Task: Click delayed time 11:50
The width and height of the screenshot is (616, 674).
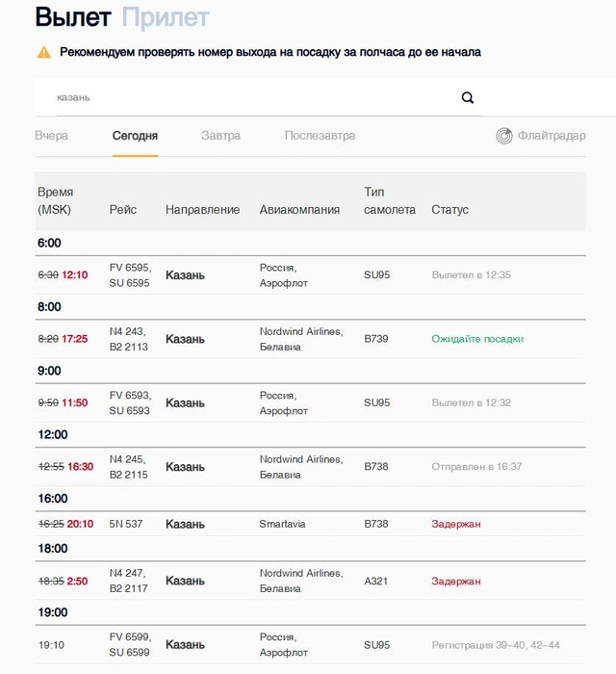Action: [75, 402]
